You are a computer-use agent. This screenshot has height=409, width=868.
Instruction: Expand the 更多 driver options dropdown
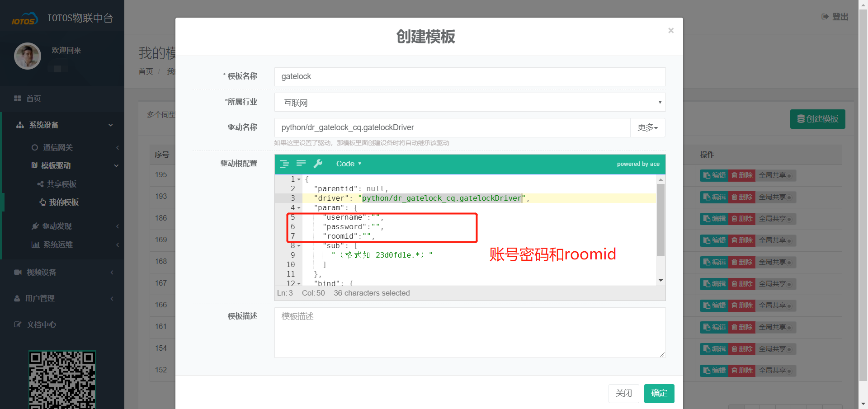point(647,127)
